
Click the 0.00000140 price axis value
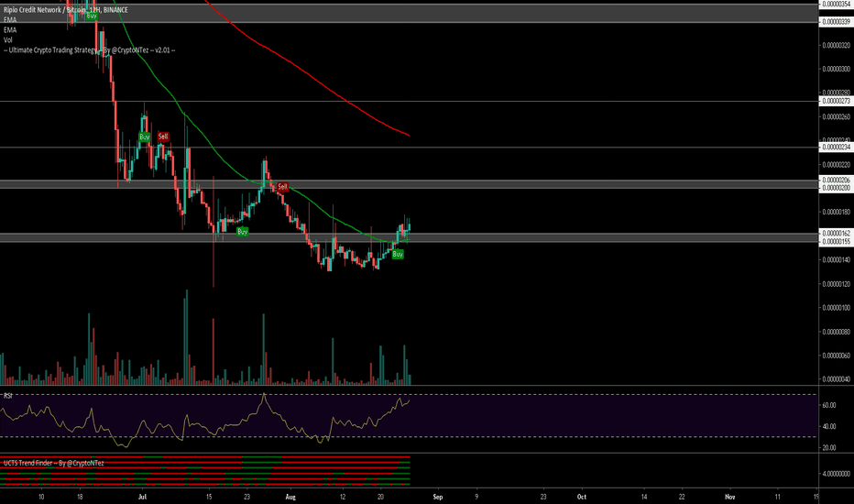point(836,260)
